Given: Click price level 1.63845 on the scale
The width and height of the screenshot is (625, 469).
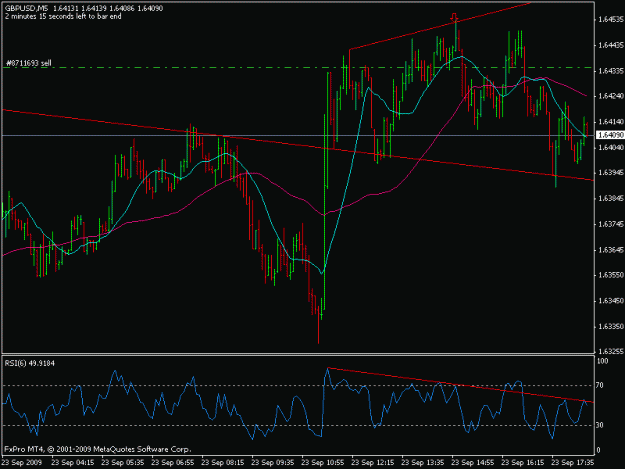Looking at the screenshot, I should point(610,198).
